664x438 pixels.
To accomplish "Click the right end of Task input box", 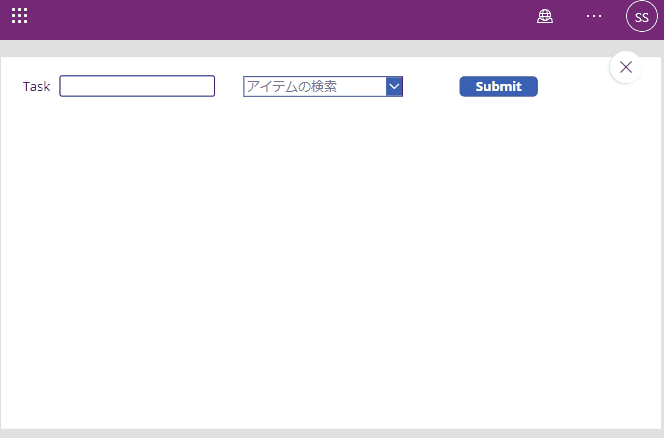I will coord(208,87).
